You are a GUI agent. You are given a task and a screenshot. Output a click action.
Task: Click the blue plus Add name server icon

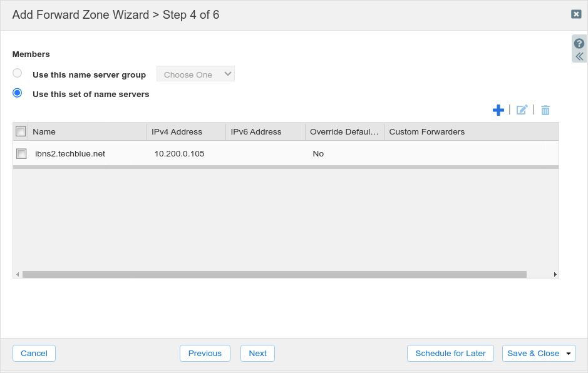(498, 110)
